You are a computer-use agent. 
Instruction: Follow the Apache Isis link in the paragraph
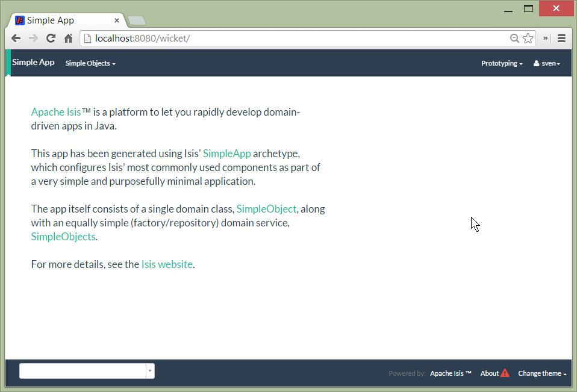click(56, 112)
